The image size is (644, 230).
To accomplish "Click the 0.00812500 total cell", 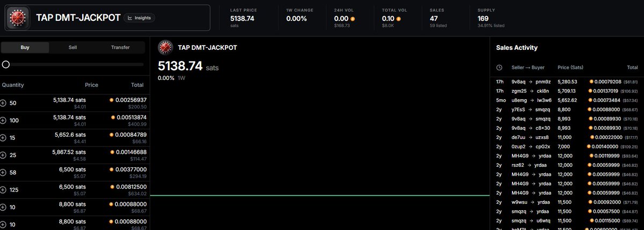I will coord(130,186).
